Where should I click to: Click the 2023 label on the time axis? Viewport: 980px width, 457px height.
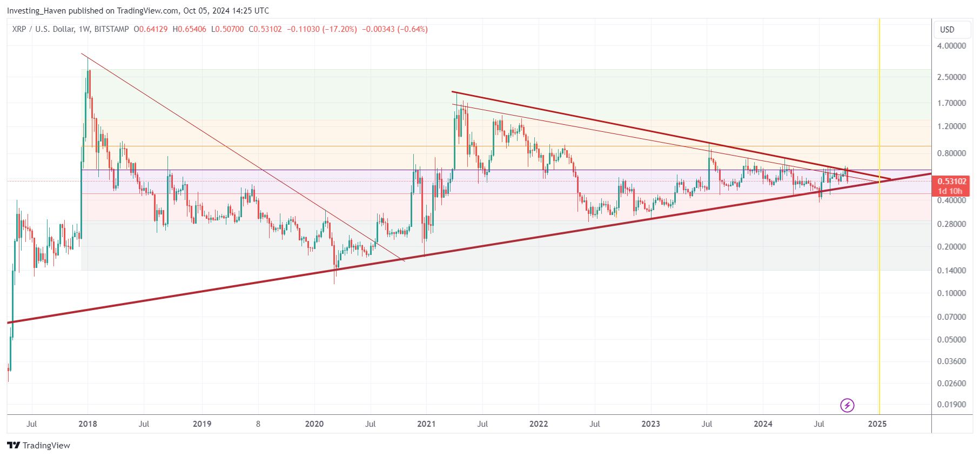tap(650, 424)
